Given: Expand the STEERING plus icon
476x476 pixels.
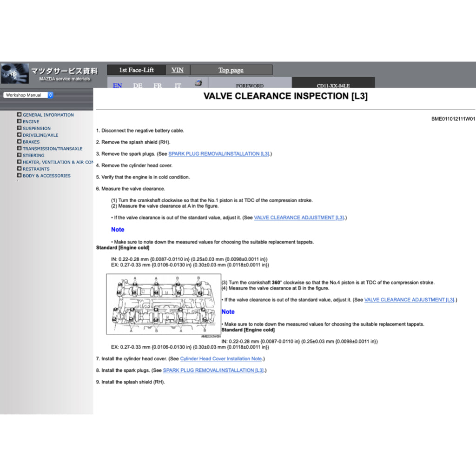Looking at the screenshot, I should pyautogui.click(x=20, y=155).
